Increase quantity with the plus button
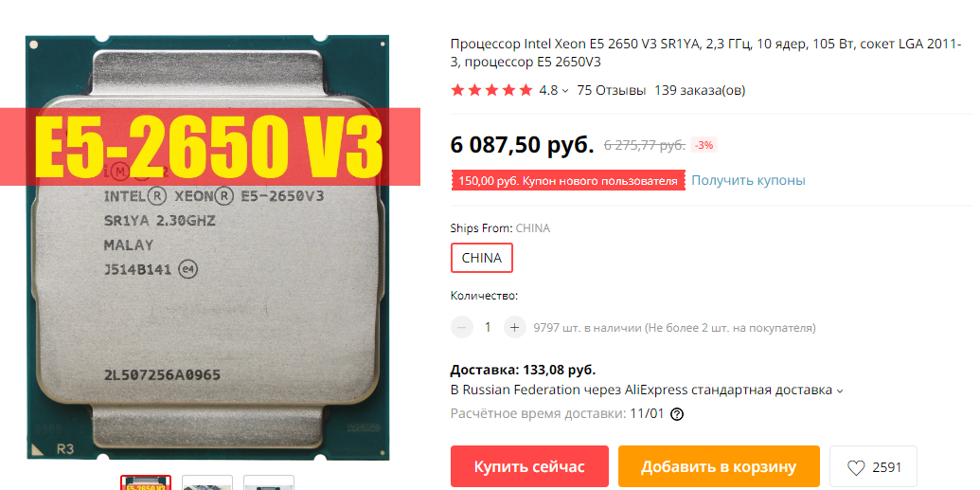980x490 pixels. tap(515, 327)
